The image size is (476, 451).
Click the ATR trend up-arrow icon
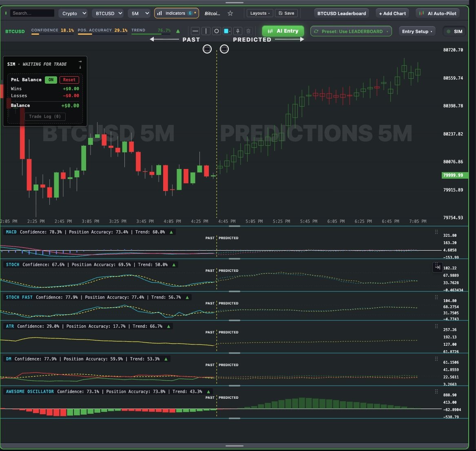point(168,327)
